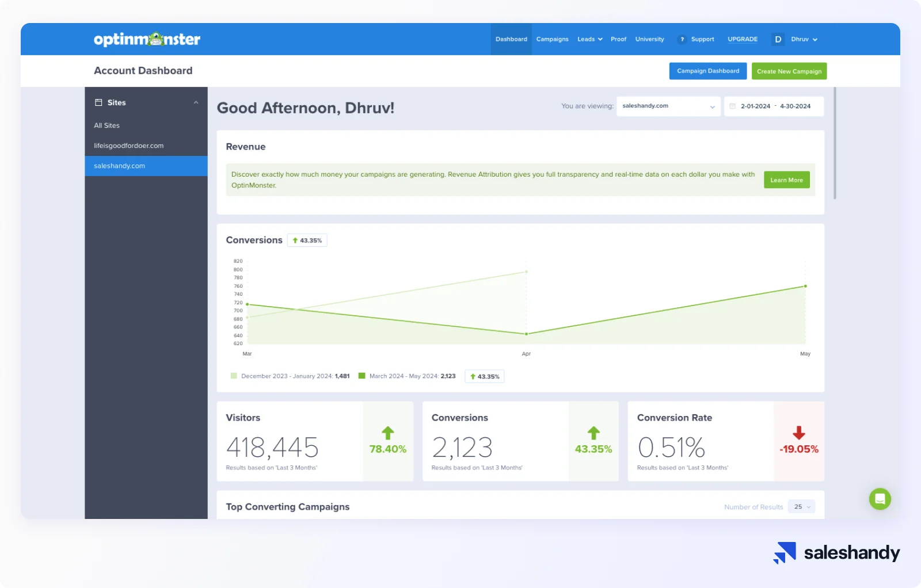This screenshot has height=588, width=921.
Task: Click the light green December 2023 legend swatch
Action: coord(234,376)
